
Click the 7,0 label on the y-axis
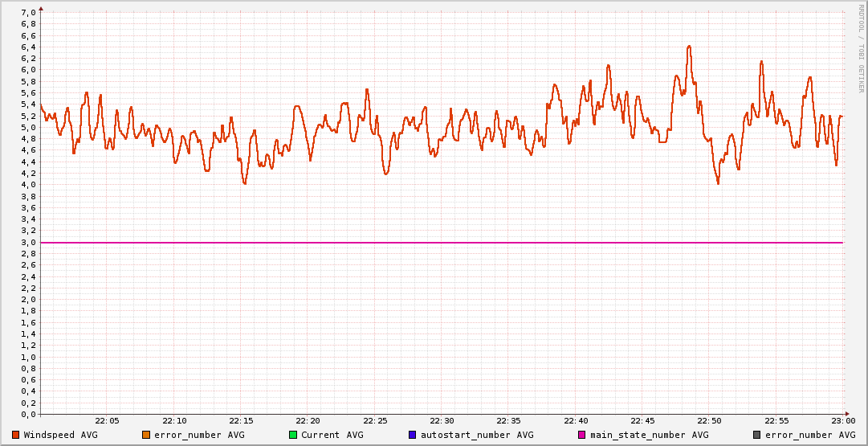pyautogui.click(x=27, y=13)
